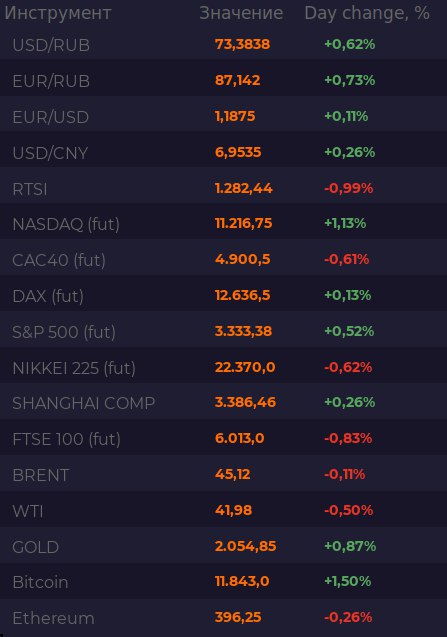
Task: Select SHANGHAI COMP index
Action: [224, 403]
